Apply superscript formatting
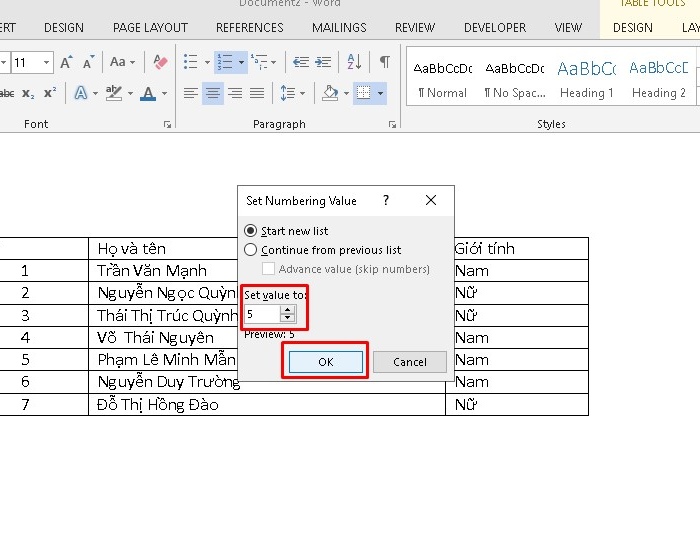Viewport: 700px width, 555px height. (x=50, y=93)
